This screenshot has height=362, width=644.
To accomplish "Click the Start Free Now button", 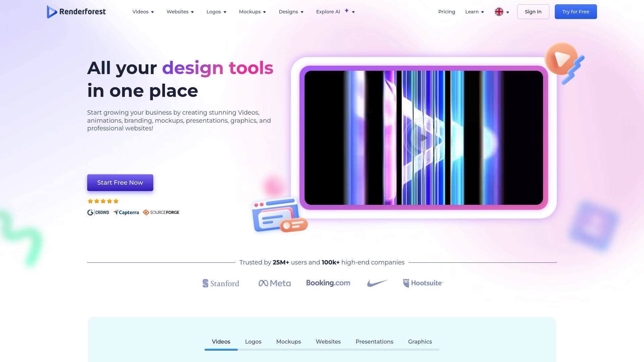I will point(120,183).
